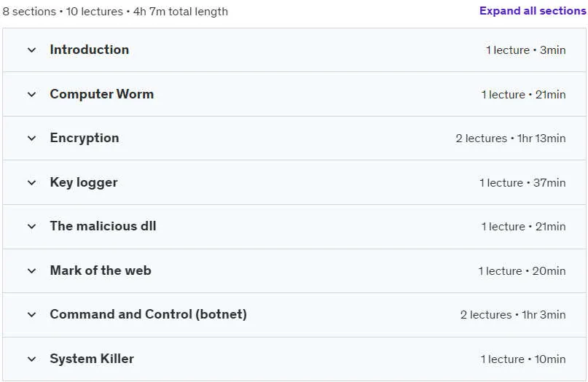Open the Encryption section title
The image size is (588, 382).
[x=85, y=138]
